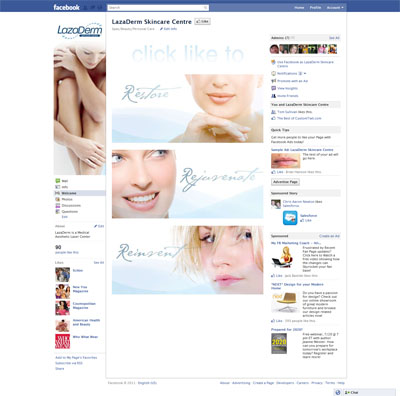The width and height of the screenshot is (400, 396).
Task: Click the Who What Wear link
Action: [x=85, y=337]
